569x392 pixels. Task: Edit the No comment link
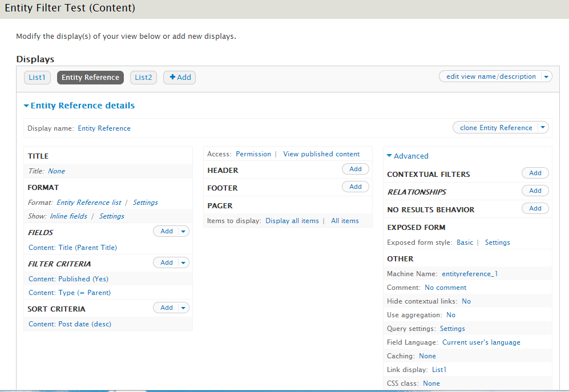pos(445,288)
